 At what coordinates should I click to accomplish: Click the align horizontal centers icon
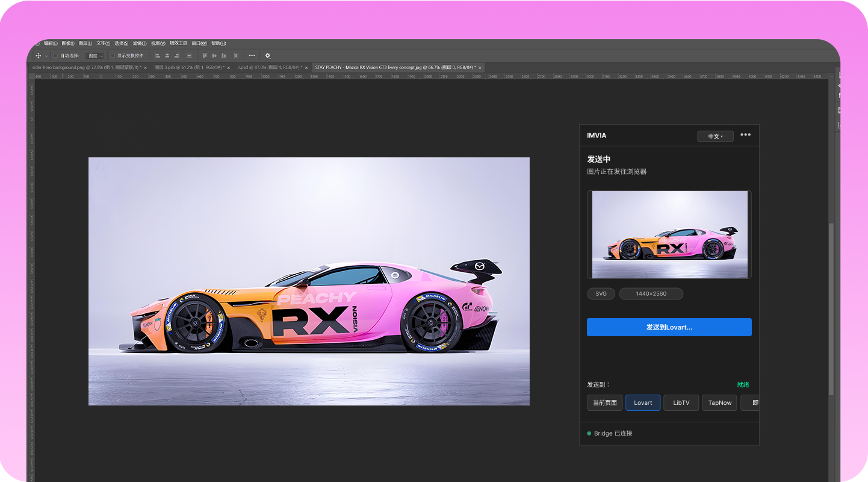167,55
